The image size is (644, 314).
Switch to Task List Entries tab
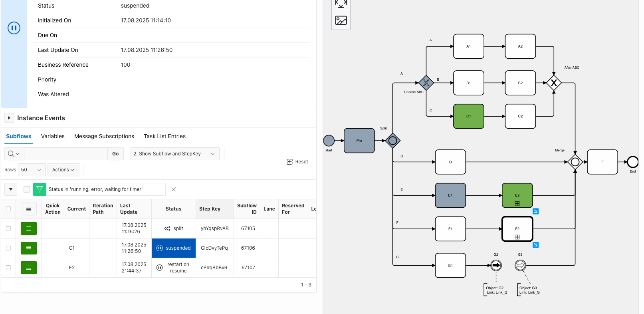165,136
